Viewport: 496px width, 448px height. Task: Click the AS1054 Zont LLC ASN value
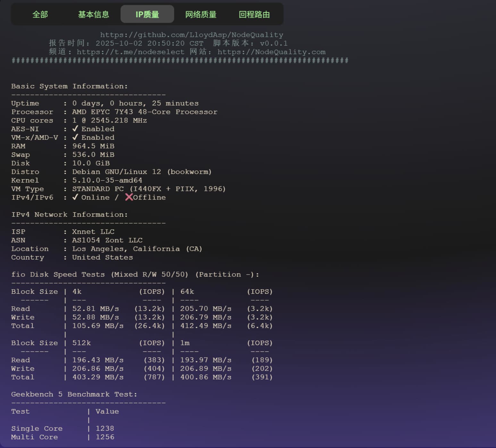click(x=107, y=240)
